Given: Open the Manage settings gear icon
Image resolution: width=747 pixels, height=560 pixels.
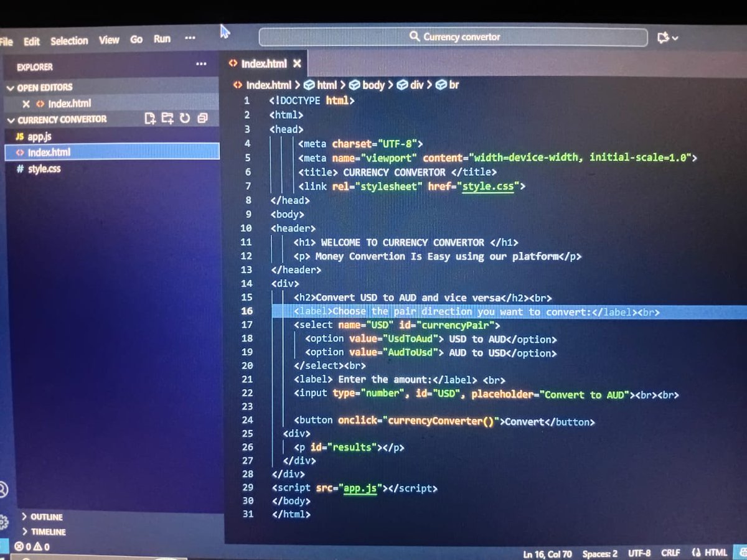Looking at the screenshot, I should pyautogui.click(x=3, y=521).
